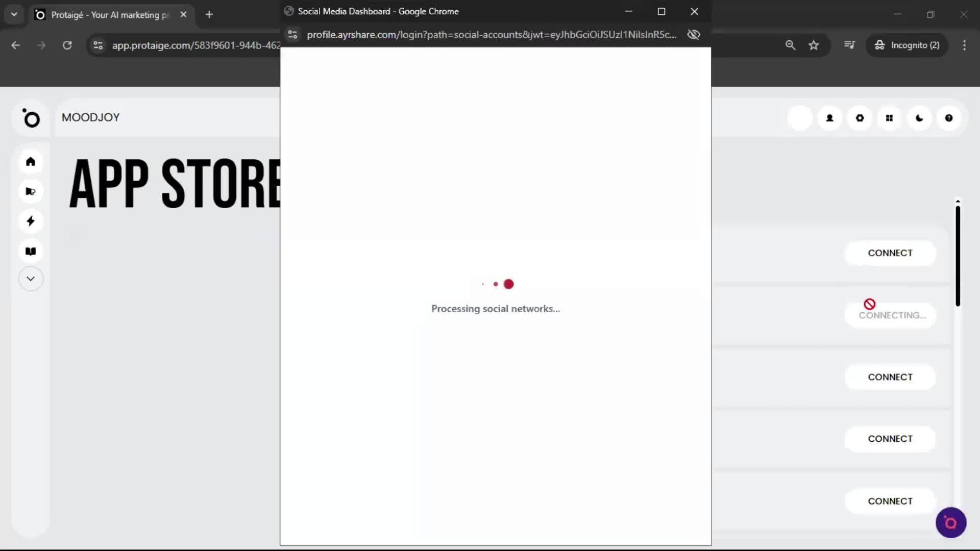Toggle the hidden-eye icon in Ayrshare address bar
The image size is (980, 551).
pyautogui.click(x=693, y=35)
